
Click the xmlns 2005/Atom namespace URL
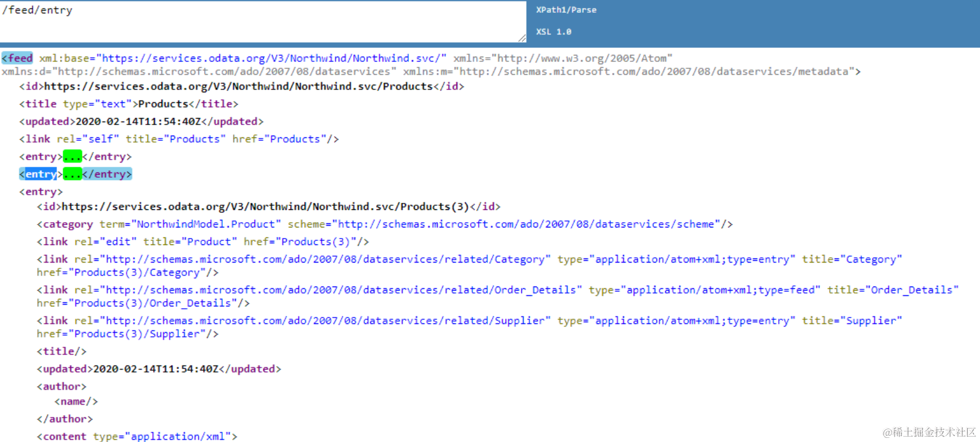582,58
